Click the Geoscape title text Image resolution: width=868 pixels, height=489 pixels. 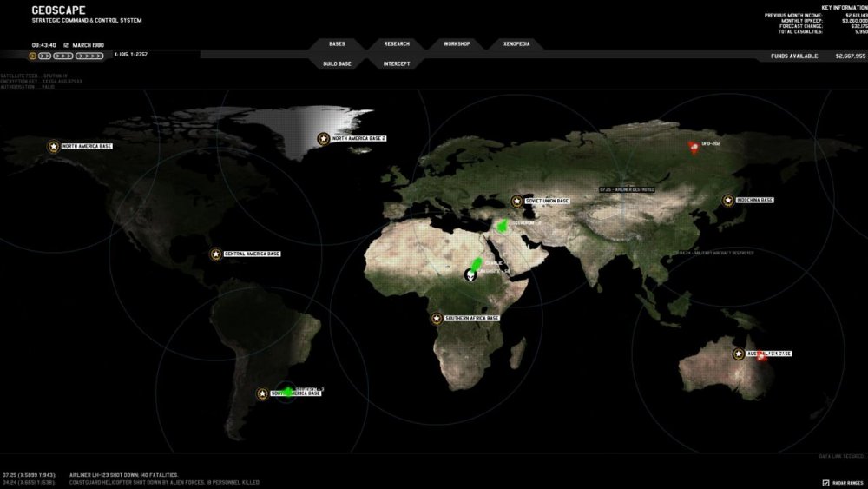pyautogui.click(x=58, y=10)
